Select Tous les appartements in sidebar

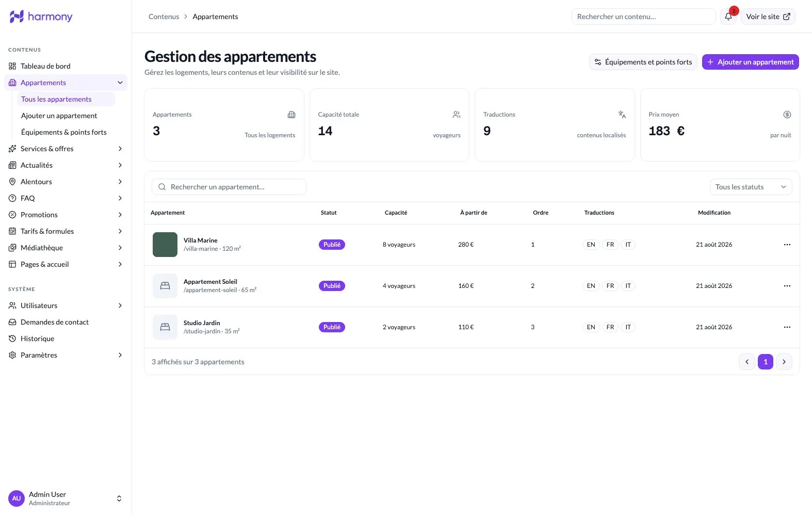[x=66, y=99]
